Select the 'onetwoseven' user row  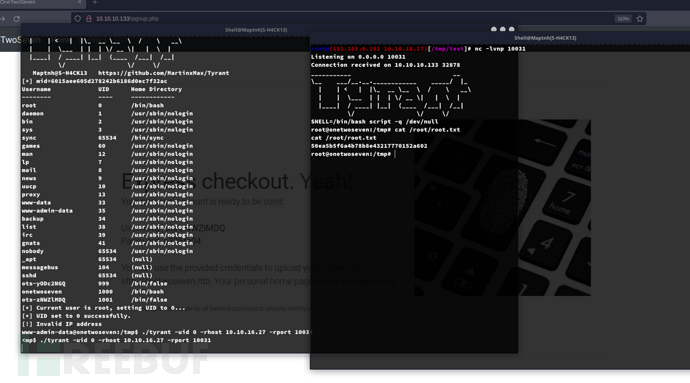[93, 292]
